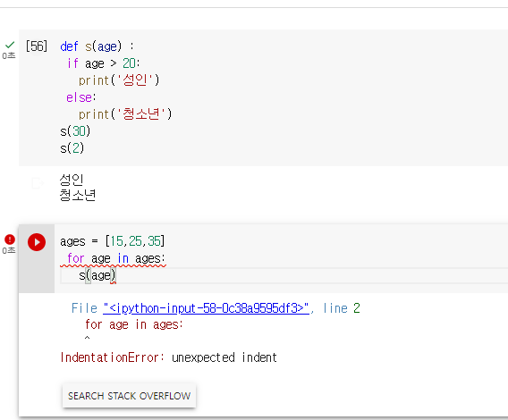The width and height of the screenshot is (508, 420).
Task: Click the faint output toggle icon beside 성인
Action: (38, 183)
